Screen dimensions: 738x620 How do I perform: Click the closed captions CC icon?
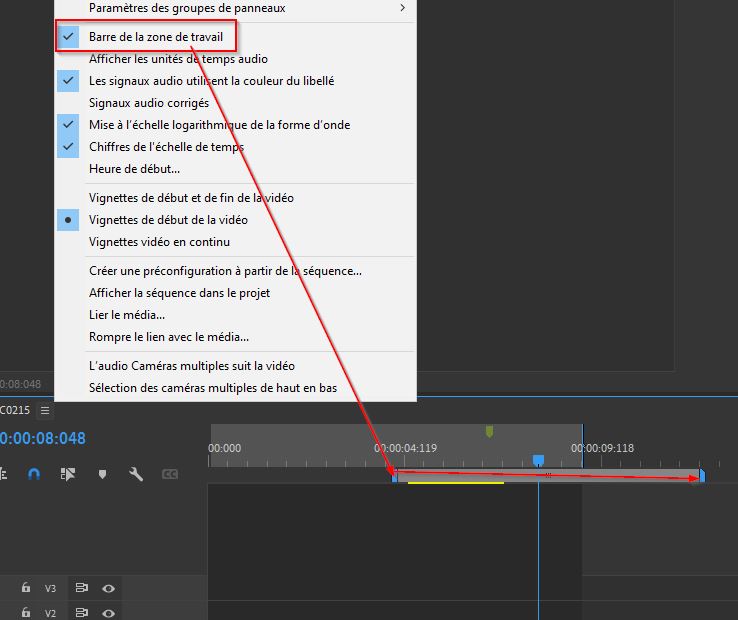coord(170,474)
